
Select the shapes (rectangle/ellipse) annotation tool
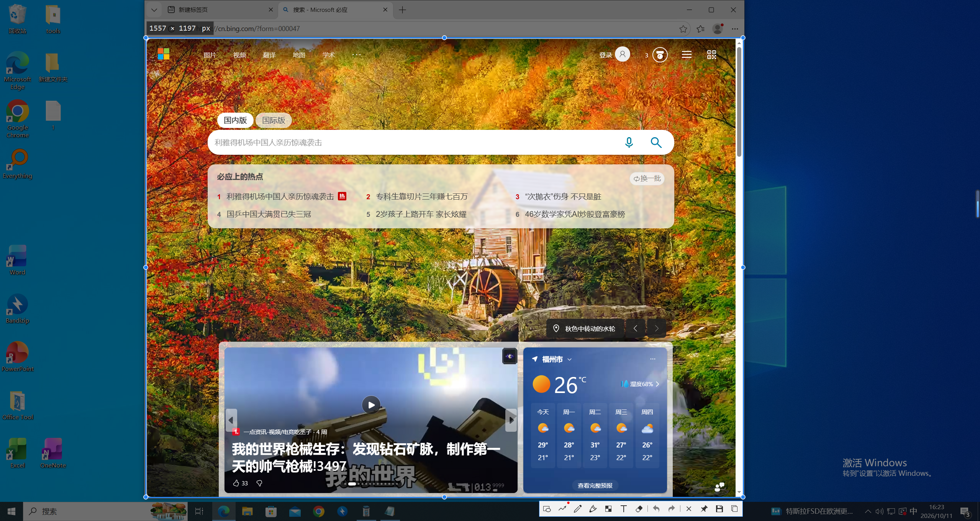(x=547, y=509)
